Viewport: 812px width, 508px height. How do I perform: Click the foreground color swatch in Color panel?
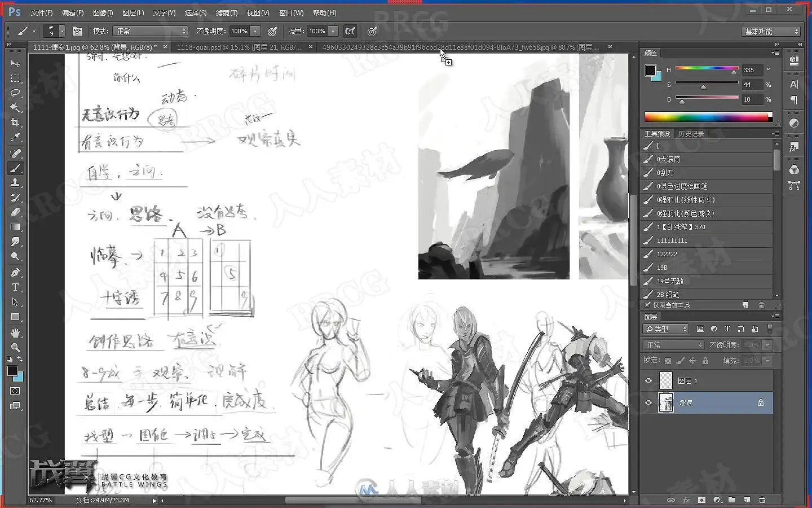click(x=651, y=71)
